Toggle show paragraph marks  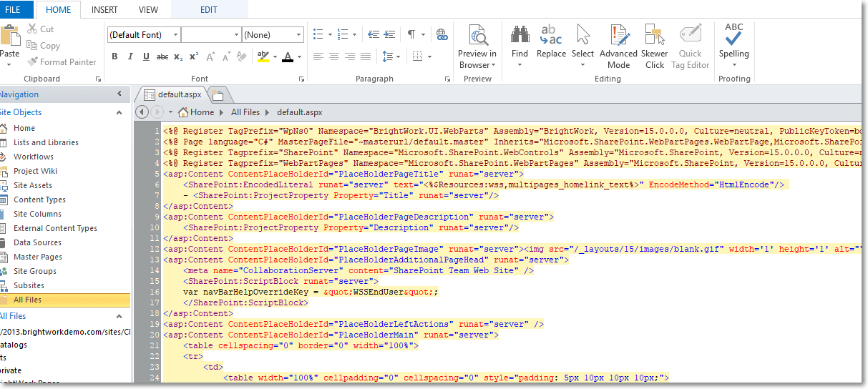point(411,34)
